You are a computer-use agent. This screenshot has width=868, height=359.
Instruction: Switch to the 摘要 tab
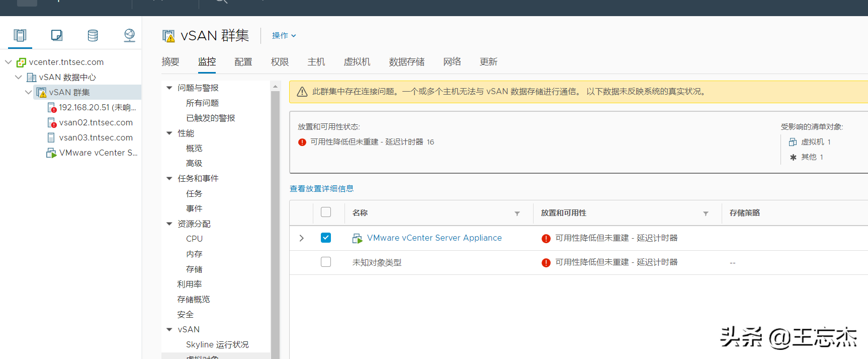pos(170,62)
